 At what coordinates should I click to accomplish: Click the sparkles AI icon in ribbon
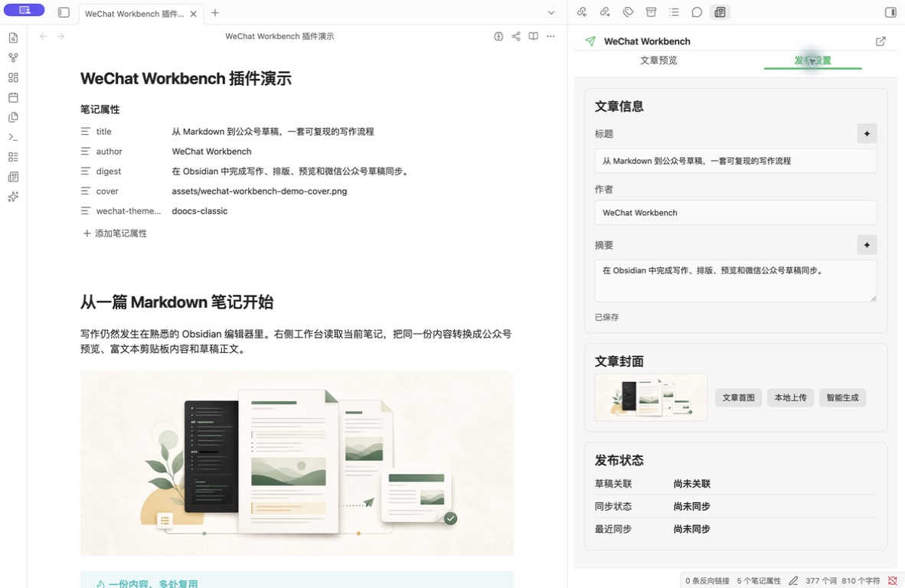[x=13, y=197]
